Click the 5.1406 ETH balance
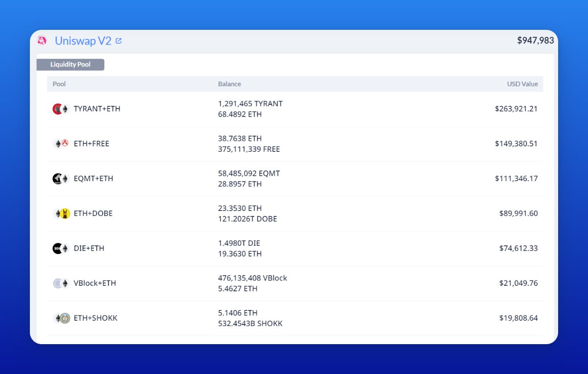Screen dimensions: 588x374 [x=238, y=313]
